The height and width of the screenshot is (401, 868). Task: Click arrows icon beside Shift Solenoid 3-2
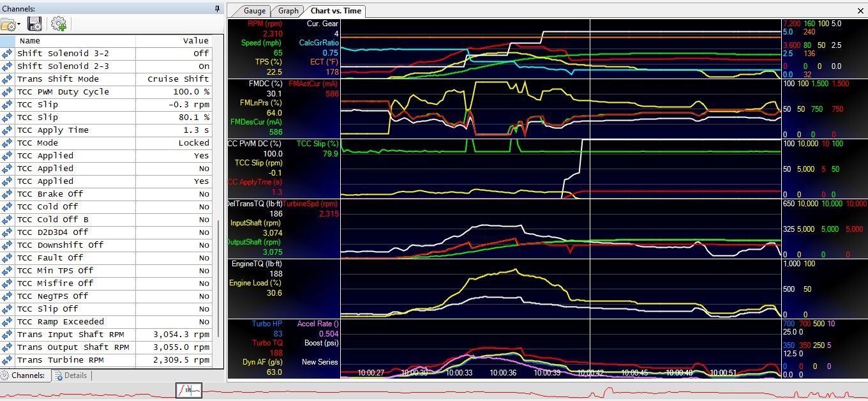(x=8, y=54)
